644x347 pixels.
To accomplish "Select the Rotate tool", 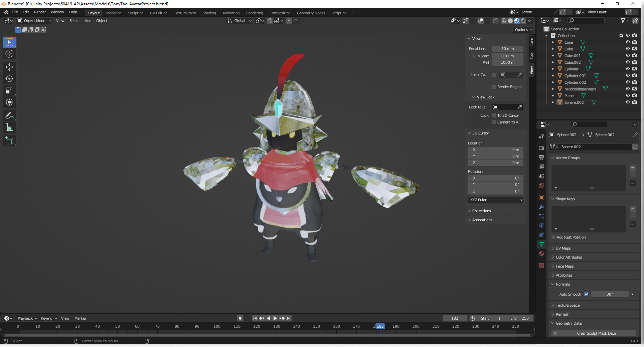I will coord(9,79).
